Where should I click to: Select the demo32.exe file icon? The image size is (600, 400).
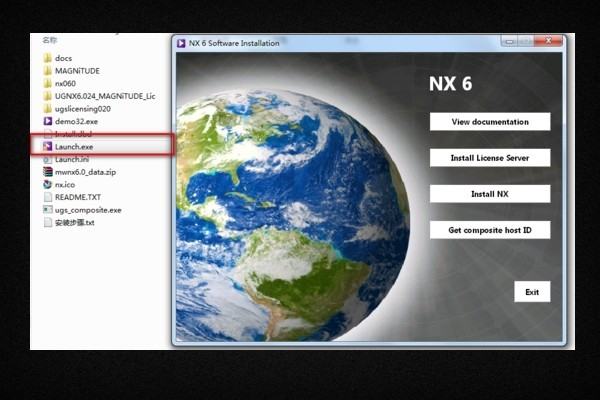[47, 121]
